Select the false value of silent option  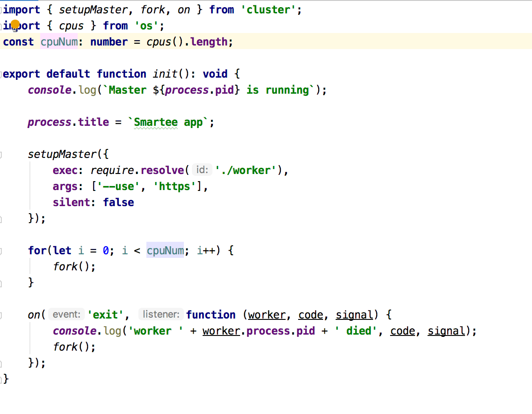118,202
